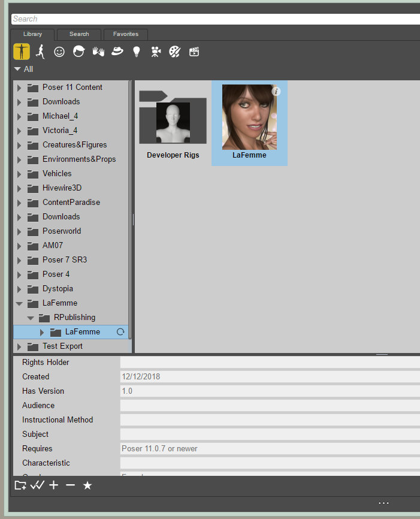Viewport: 420px width, 519px height.
Task: Open the Developer Rigs folder thumbnail
Action: click(173, 123)
